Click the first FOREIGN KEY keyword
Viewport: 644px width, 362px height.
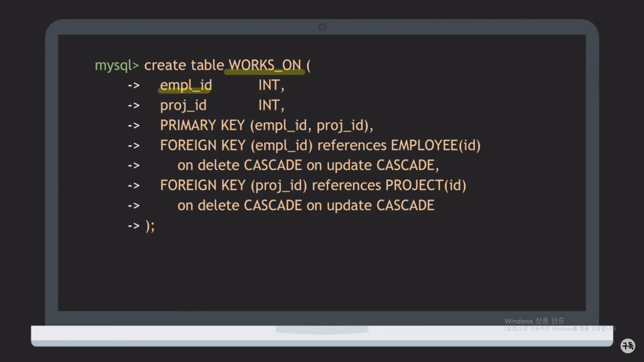(x=203, y=145)
